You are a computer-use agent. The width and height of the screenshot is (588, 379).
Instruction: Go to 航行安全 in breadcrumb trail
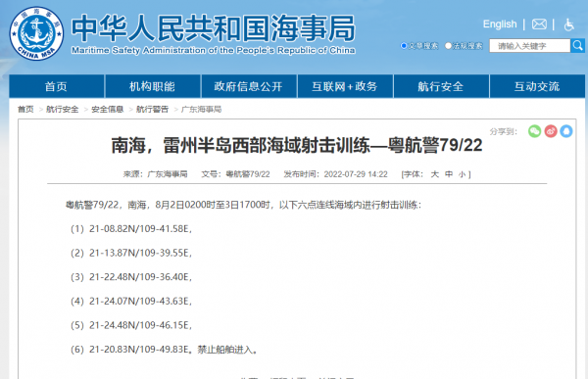pos(63,109)
